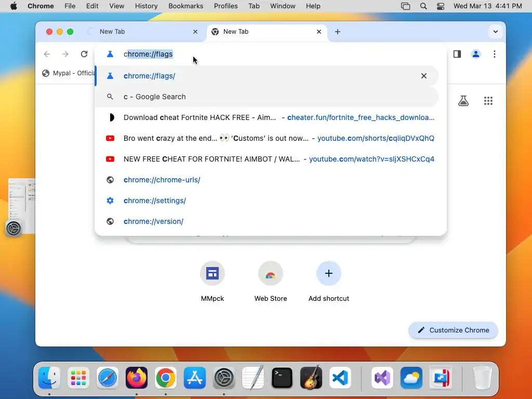The image size is (532, 399).
Task: Open Chrome side panel
Action: coord(457,54)
